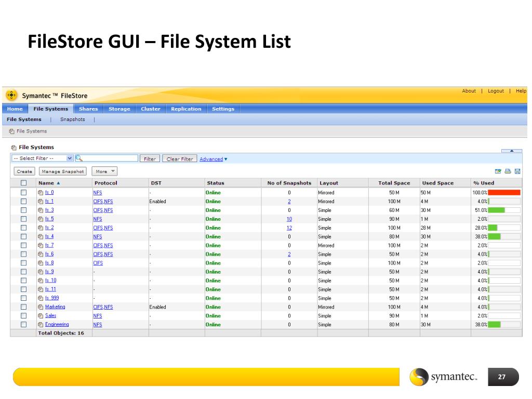Open the Cluster tab
Image resolution: width=532 pixels, height=399 pixels.
(151, 109)
